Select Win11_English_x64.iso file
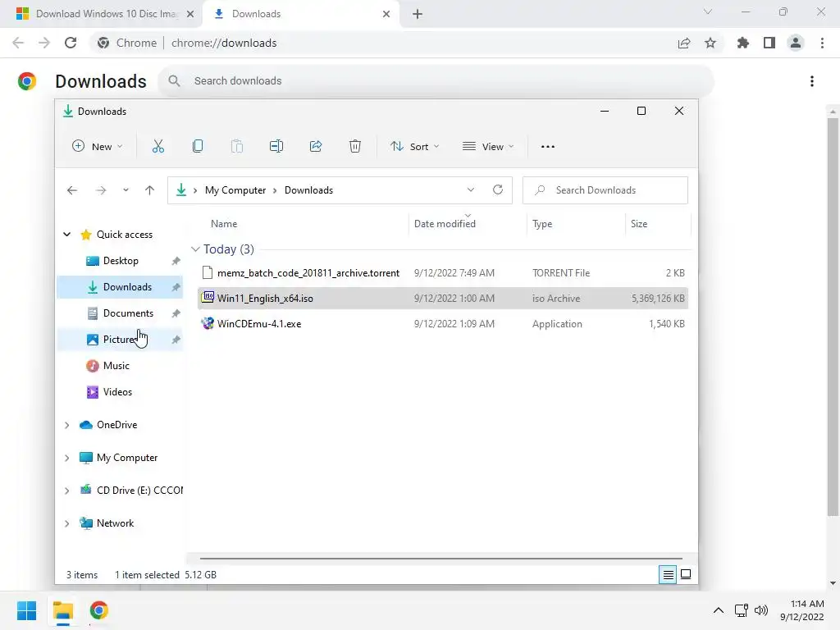 tap(442, 299)
